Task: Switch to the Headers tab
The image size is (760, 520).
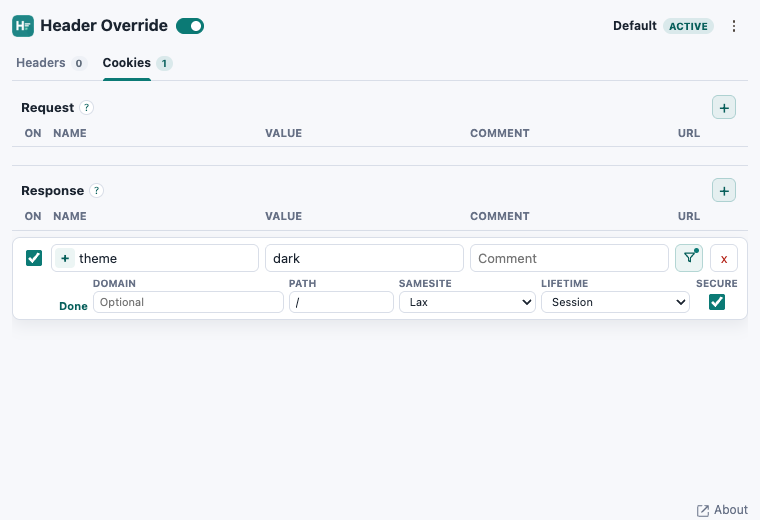Action: click(x=41, y=63)
